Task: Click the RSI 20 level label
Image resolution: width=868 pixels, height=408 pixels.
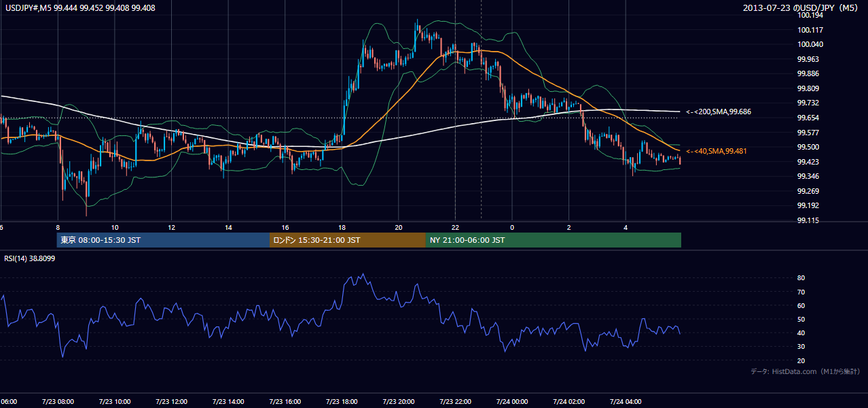Action: (x=801, y=361)
